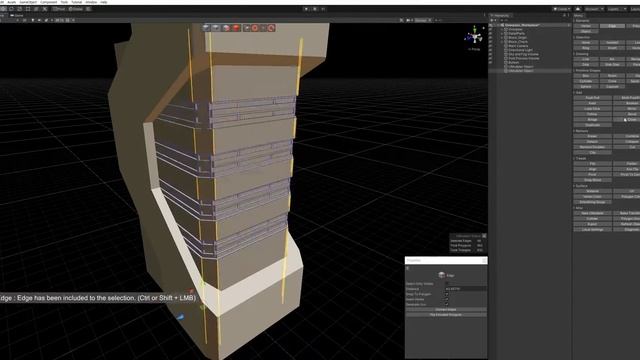Screen dimensions: 640x360
Task: Click the red ring icon in scene overlay toolbar
Action: click(x=255, y=28)
